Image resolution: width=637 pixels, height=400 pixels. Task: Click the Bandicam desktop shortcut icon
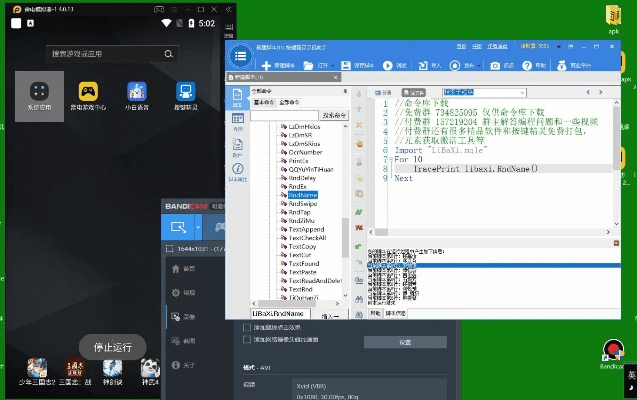point(612,350)
